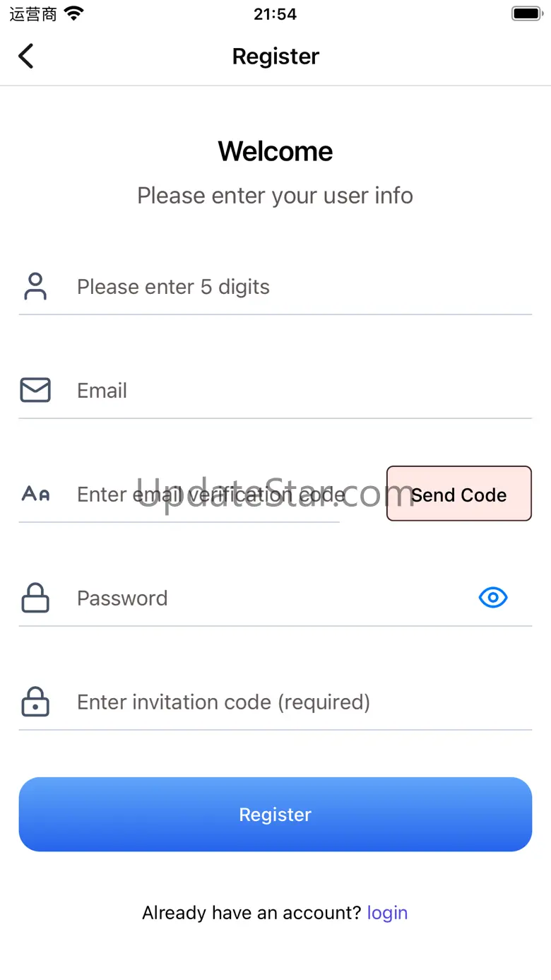Tap the Register page title
This screenshot has height=980, width=551.
(x=275, y=57)
